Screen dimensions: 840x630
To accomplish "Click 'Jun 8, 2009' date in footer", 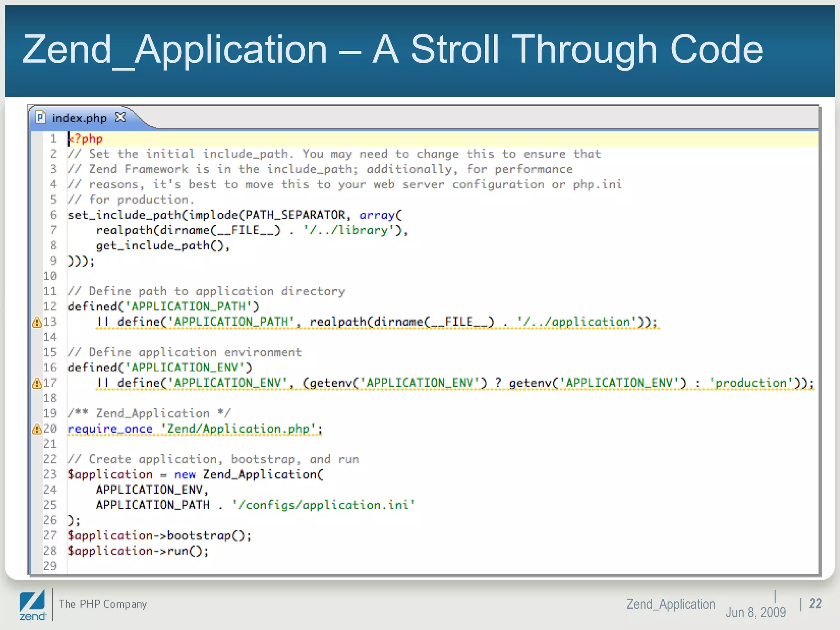I will point(756,612).
